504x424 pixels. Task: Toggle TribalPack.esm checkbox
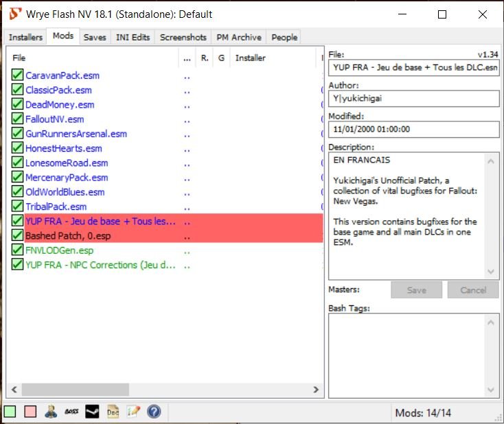[x=17, y=206]
